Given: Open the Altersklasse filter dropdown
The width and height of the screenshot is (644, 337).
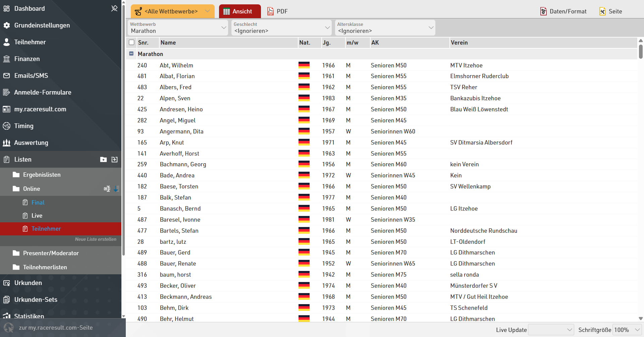Looking at the screenshot, I should [x=385, y=28].
